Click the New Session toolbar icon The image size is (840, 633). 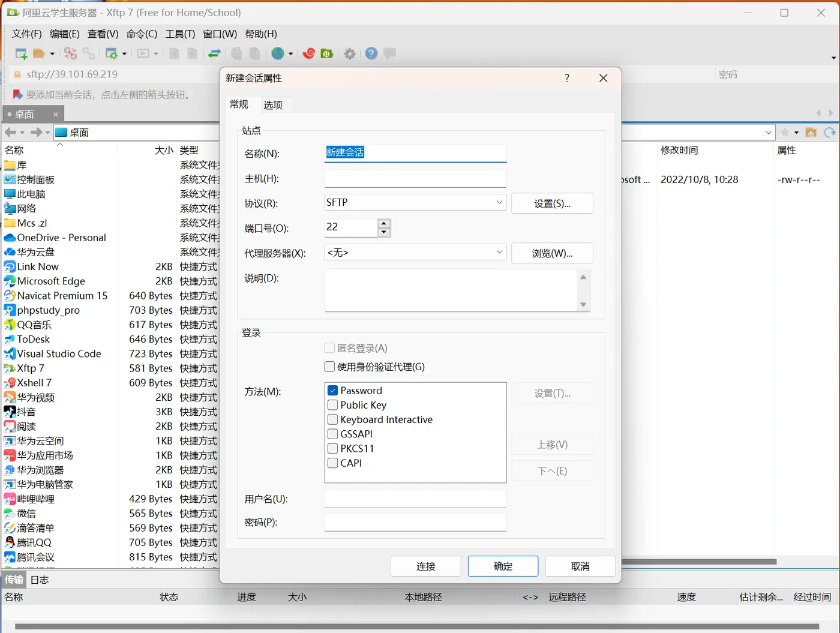[21, 54]
